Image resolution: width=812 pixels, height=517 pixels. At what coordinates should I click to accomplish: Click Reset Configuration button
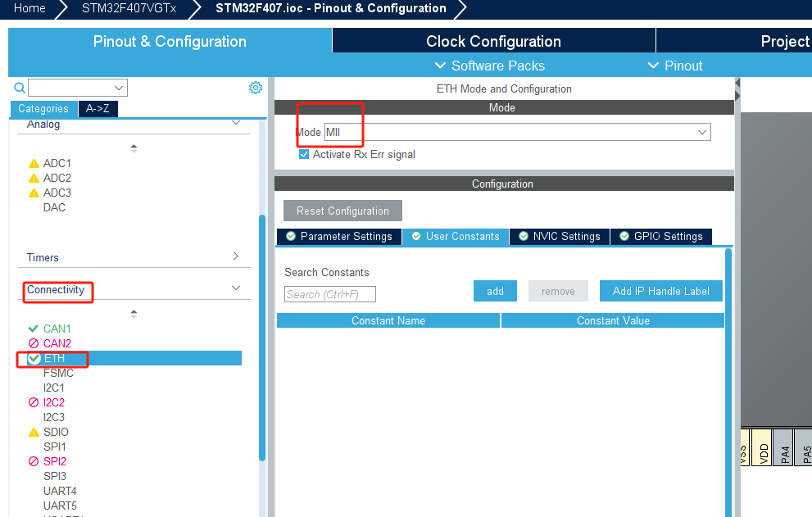(342, 211)
